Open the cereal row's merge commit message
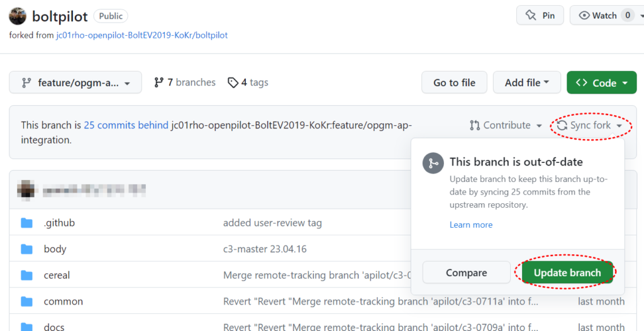The width and height of the screenshot is (644, 331). (317, 275)
